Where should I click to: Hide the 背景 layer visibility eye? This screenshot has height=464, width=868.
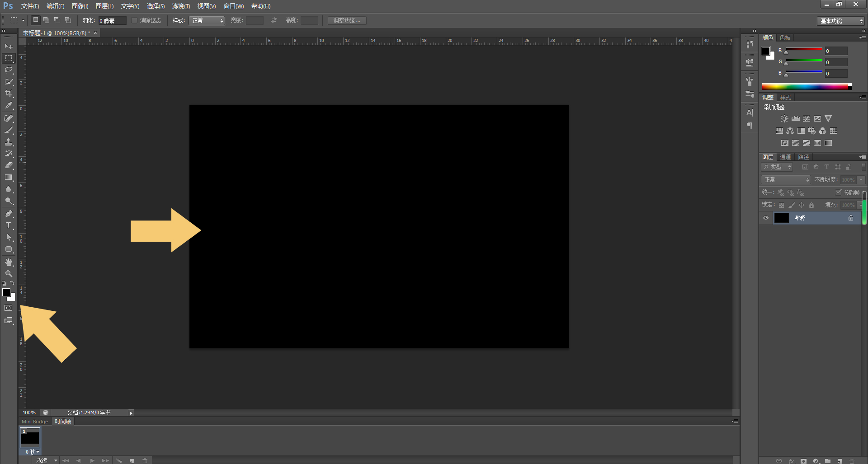[x=766, y=218]
